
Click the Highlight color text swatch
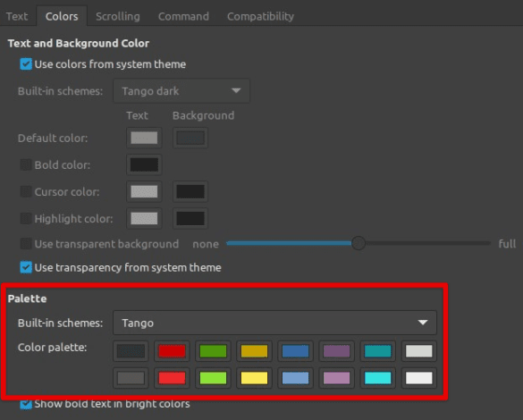click(144, 219)
